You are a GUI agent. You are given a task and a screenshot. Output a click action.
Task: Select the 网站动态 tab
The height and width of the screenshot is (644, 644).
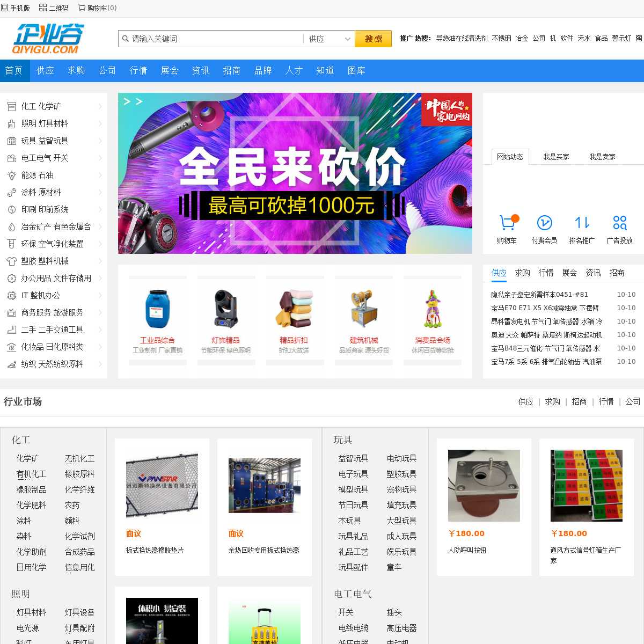[510, 157]
